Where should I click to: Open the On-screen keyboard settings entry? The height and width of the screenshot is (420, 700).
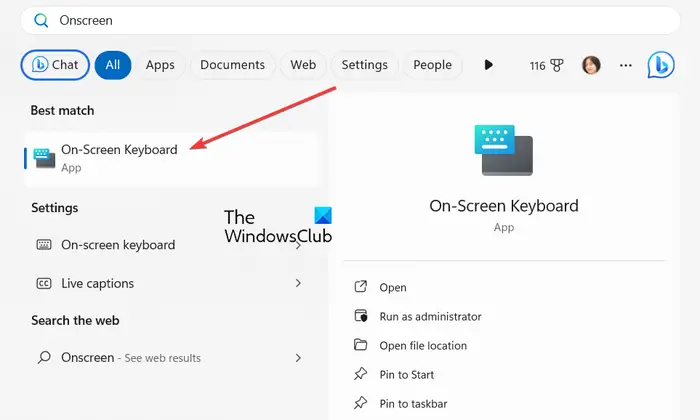tap(170, 245)
